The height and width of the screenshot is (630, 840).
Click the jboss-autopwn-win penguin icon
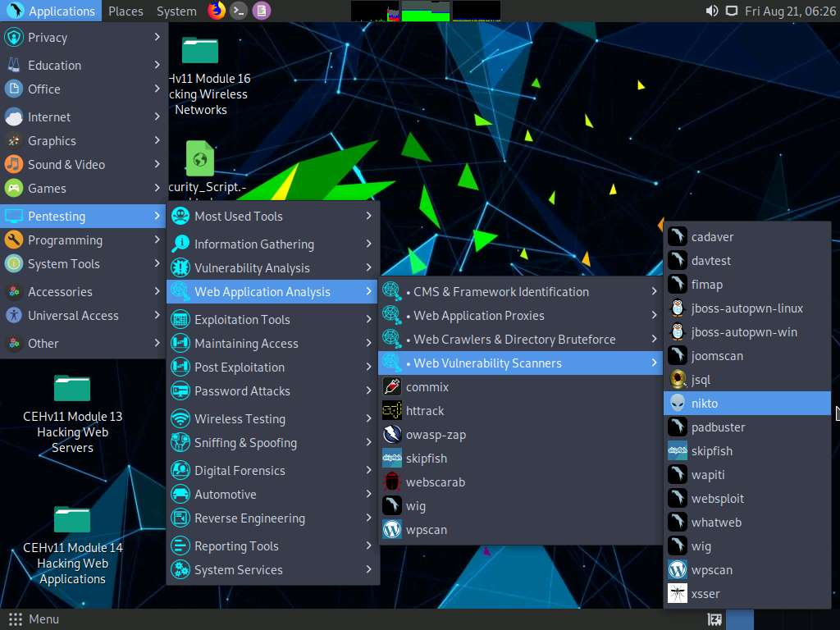coord(677,332)
